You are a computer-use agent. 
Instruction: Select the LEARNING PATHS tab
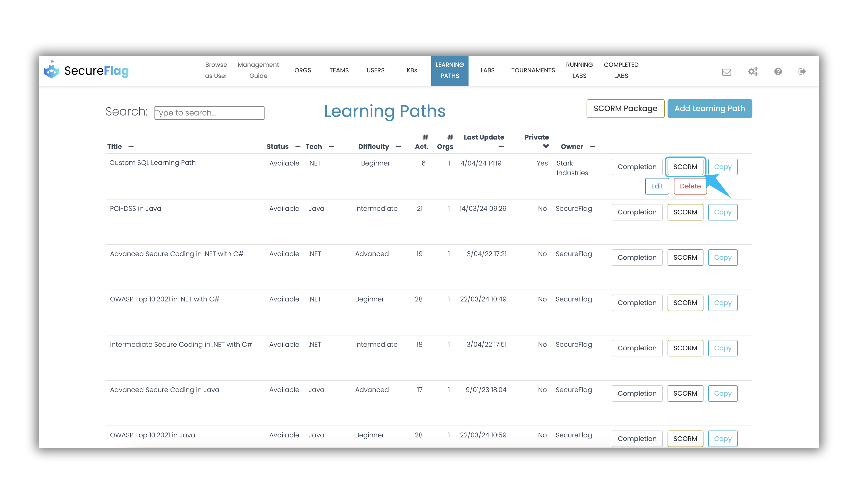pos(450,71)
